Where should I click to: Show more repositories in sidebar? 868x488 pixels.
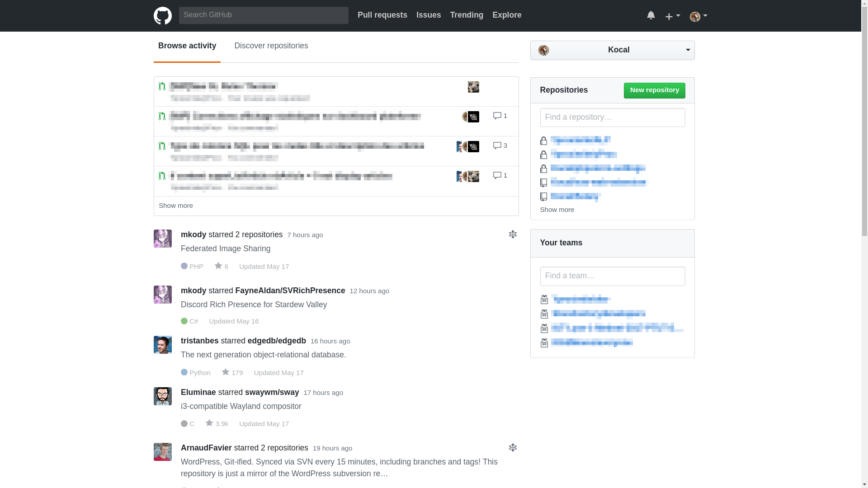point(557,210)
